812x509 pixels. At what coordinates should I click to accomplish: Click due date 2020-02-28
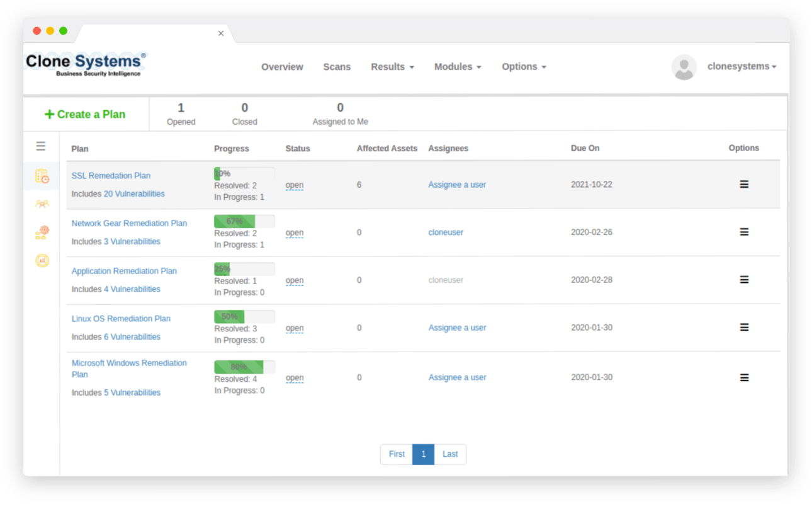point(592,280)
